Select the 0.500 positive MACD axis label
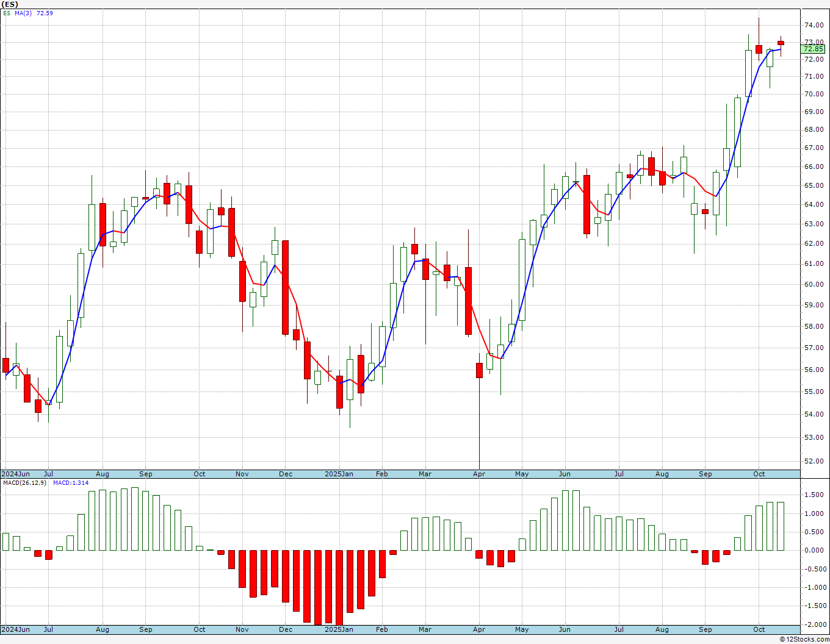Image resolution: width=830 pixels, height=644 pixels. [x=815, y=532]
